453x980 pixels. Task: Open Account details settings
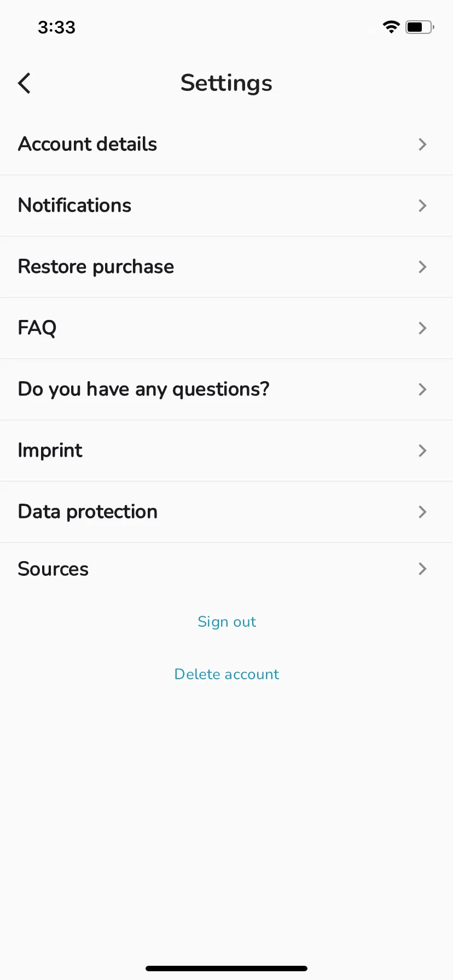click(x=226, y=144)
